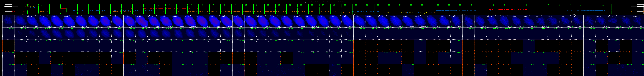The height and width of the screenshot is (76, 644).
Task: Pick interval 42 box on the light curve
Action: coord(496,9)
